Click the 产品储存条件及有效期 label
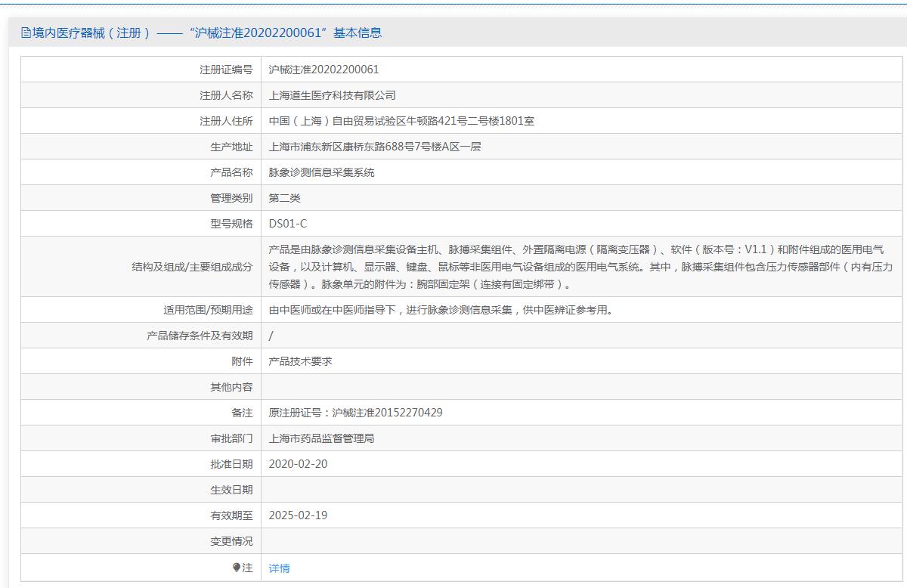This screenshot has width=907, height=588. [x=200, y=336]
